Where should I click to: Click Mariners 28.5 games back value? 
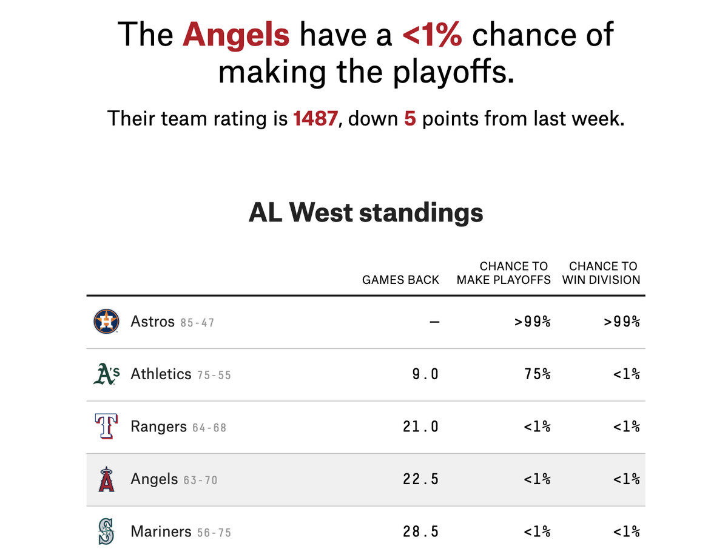point(420,532)
